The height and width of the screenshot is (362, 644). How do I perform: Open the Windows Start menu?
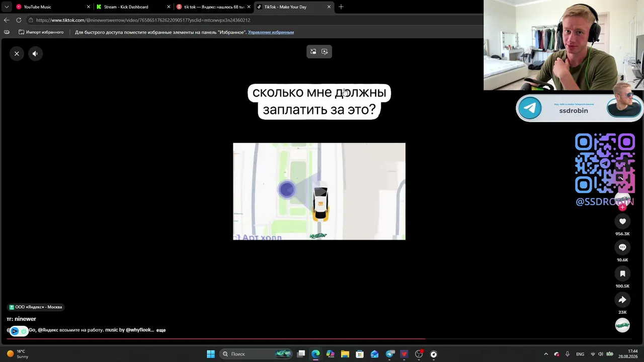tap(211, 354)
